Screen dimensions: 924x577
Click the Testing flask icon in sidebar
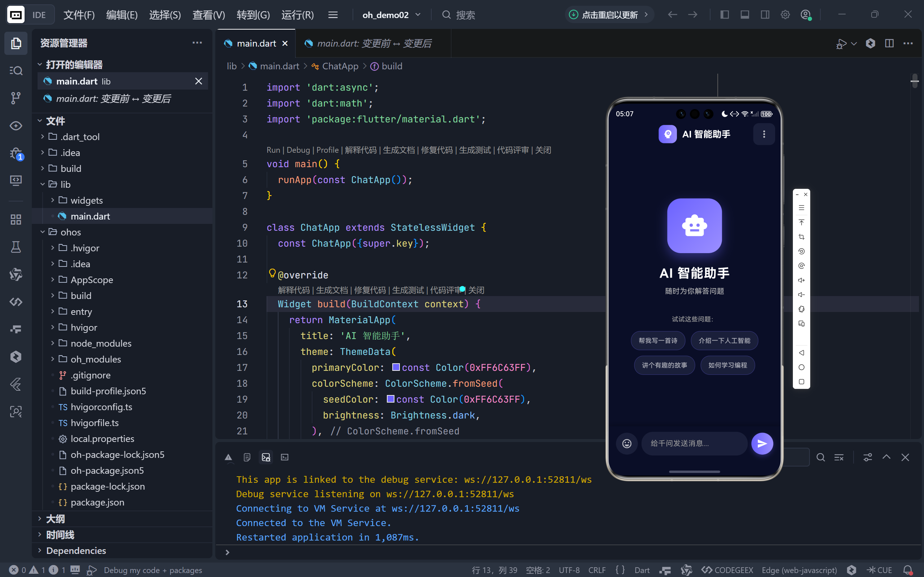click(x=16, y=247)
